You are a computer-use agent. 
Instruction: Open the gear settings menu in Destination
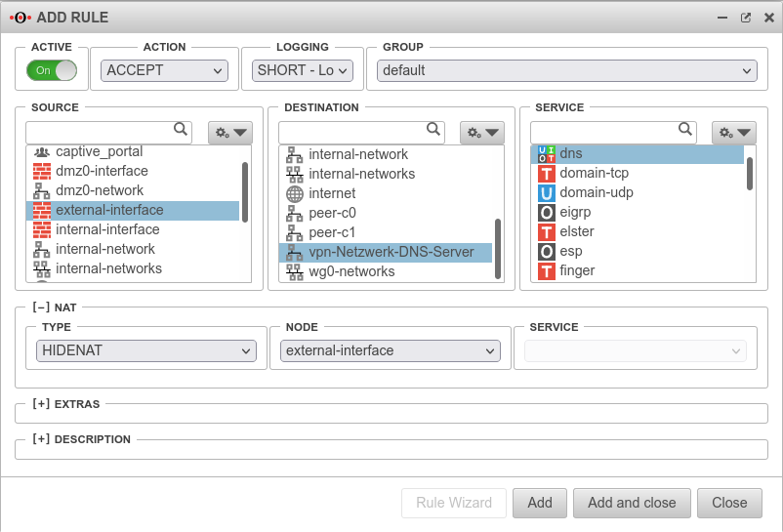tap(481, 133)
